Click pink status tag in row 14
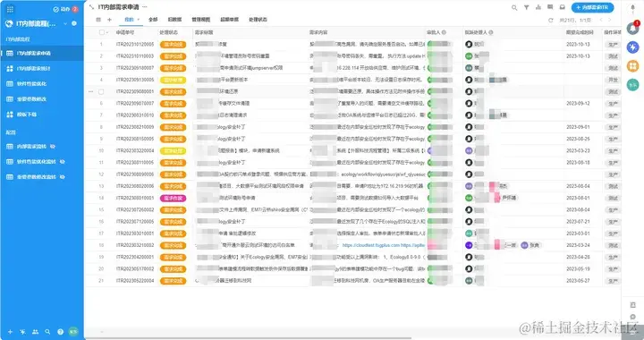The height and width of the screenshot is (340, 644). pos(173,198)
